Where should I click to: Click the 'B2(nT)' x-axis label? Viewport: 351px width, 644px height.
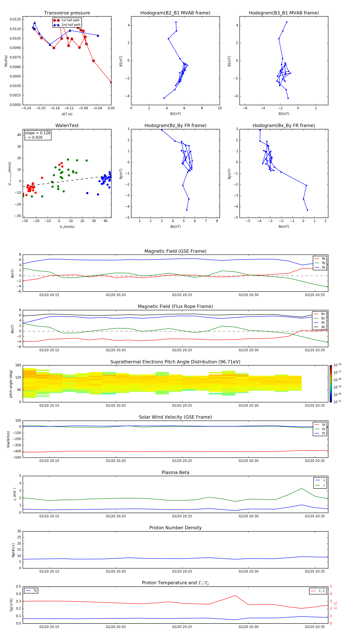click(175, 114)
